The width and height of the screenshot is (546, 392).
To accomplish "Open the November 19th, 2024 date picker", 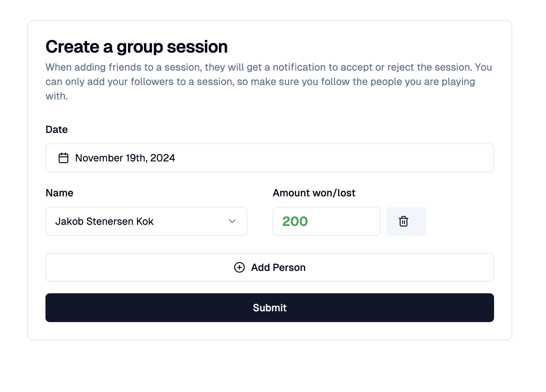I will pos(270,158).
